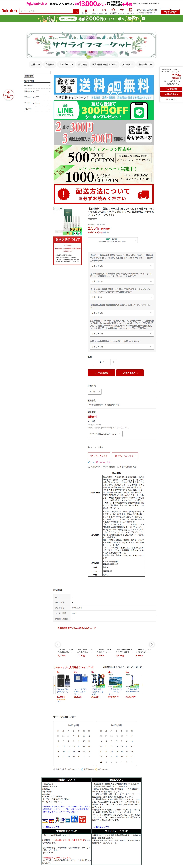This screenshot has height=868, width=183.
Task: Click 購入手続きへ button under quantity
Action: pyautogui.click(x=130, y=373)
